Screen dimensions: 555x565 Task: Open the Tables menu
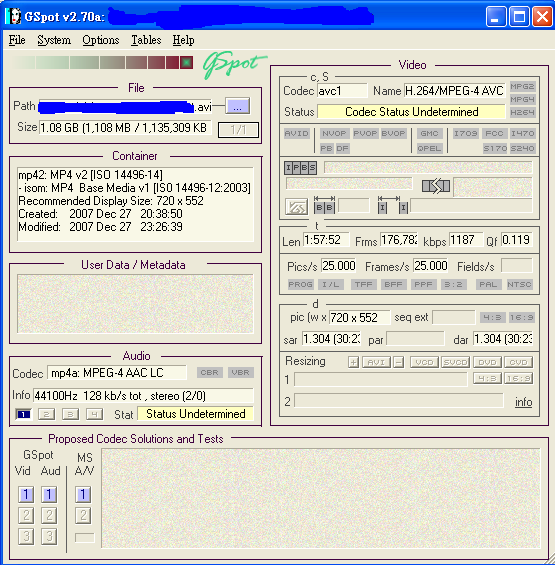click(146, 40)
